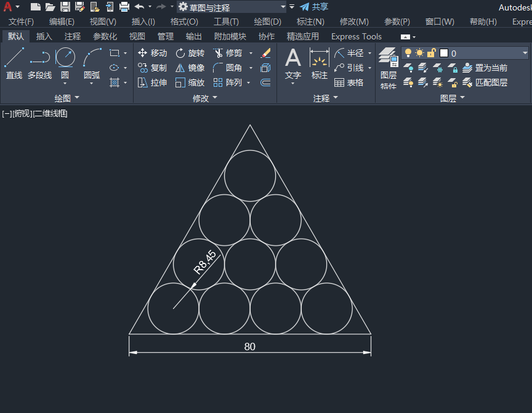Click the Plot/Print icon in quick access toolbar
The height and width of the screenshot is (413, 532).
coord(124,6)
